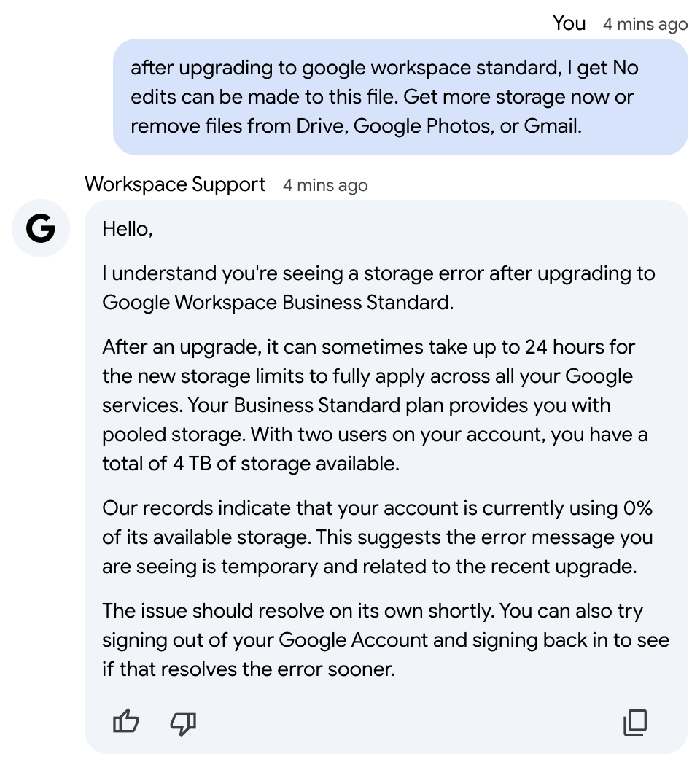The width and height of the screenshot is (700, 770).
Task: Click "The issue should resolve" sentence
Action: [x=211, y=611]
